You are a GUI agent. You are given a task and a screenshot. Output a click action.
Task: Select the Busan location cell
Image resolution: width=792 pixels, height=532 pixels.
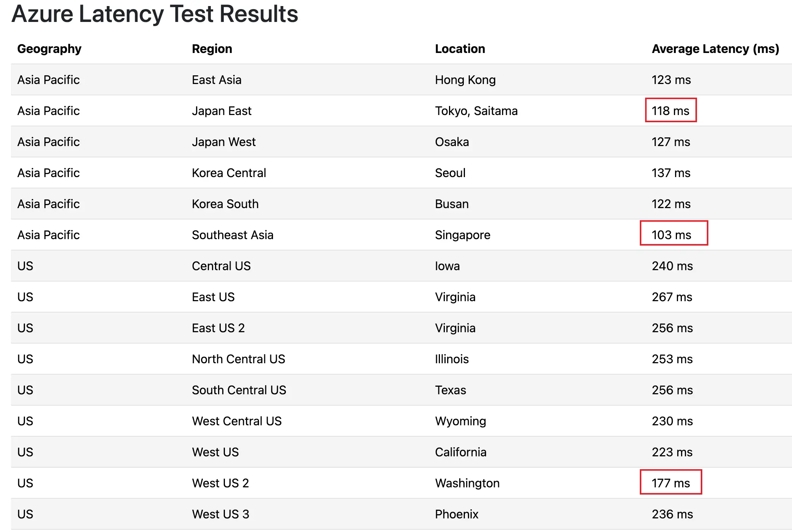pyautogui.click(x=452, y=204)
